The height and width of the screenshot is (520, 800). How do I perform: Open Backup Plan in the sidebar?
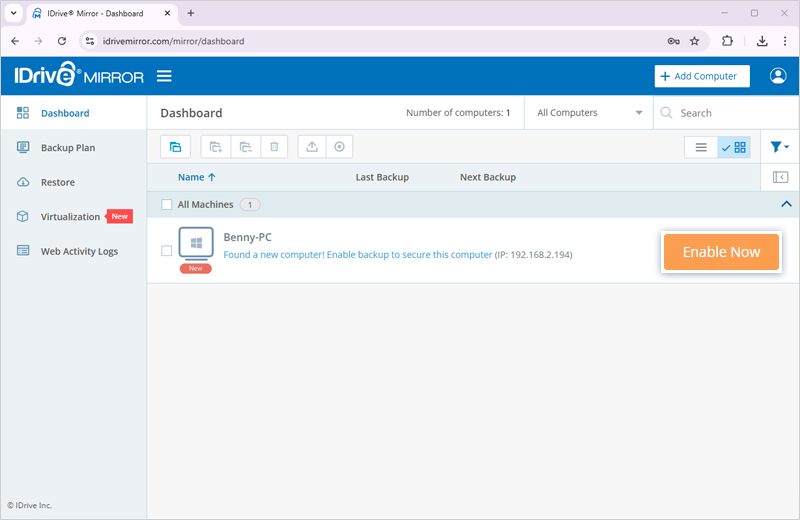[68, 148]
